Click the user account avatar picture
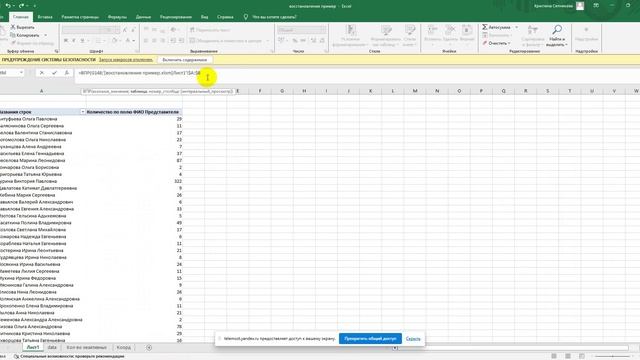Image resolution: width=640 pixels, height=360 pixels. (580, 6)
